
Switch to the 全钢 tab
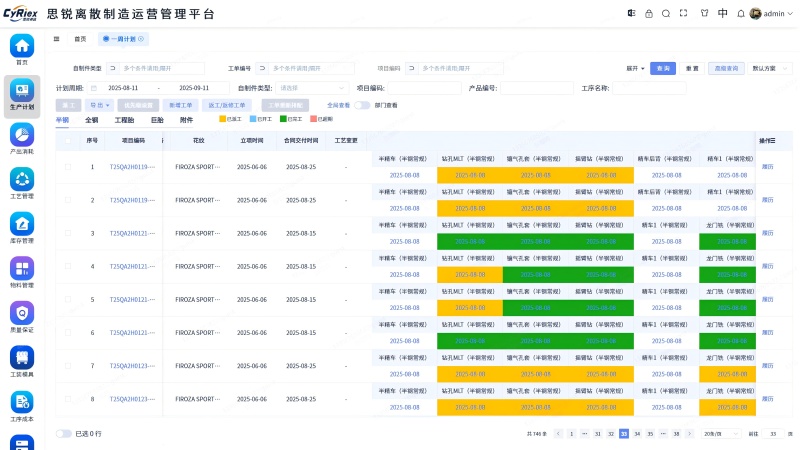pos(91,120)
